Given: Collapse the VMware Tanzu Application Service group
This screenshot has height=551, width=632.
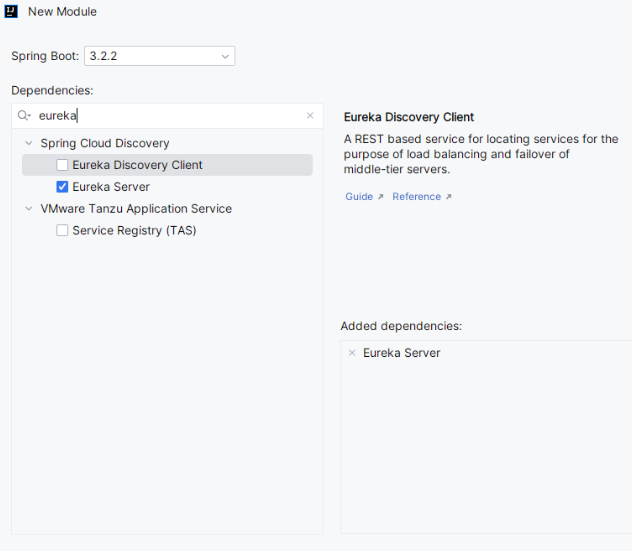Looking at the screenshot, I should pos(28,209).
